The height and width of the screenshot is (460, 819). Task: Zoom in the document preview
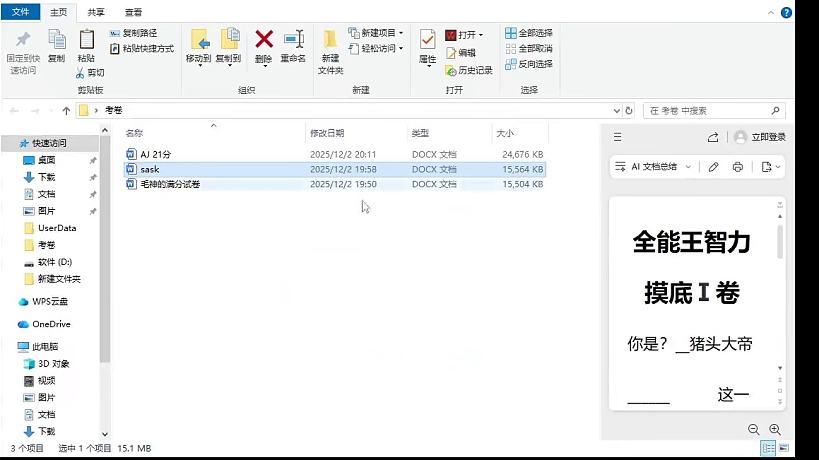[x=775, y=429]
